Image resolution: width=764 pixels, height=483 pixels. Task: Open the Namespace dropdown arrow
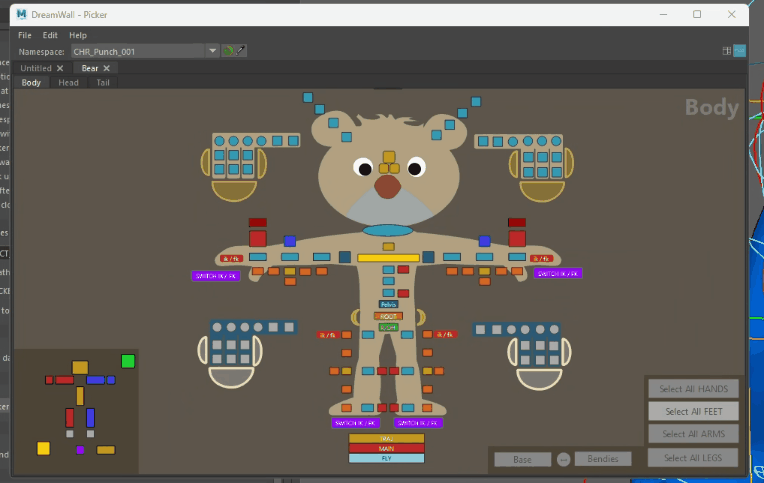pyautogui.click(x=212, y=51)
